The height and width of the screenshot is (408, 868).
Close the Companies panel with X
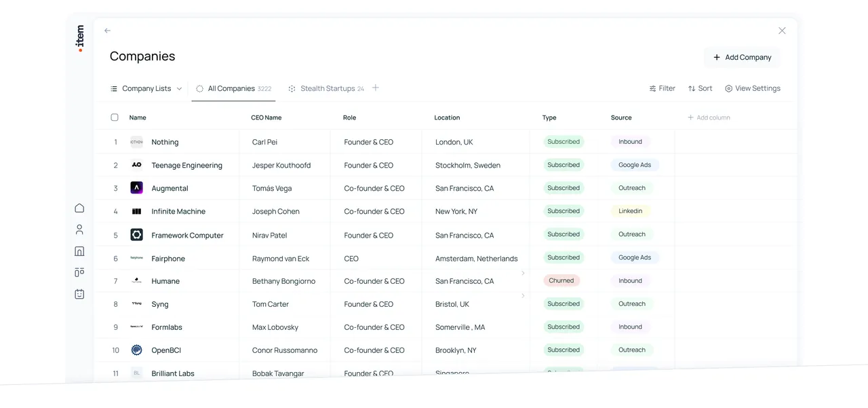pos(782,31)
